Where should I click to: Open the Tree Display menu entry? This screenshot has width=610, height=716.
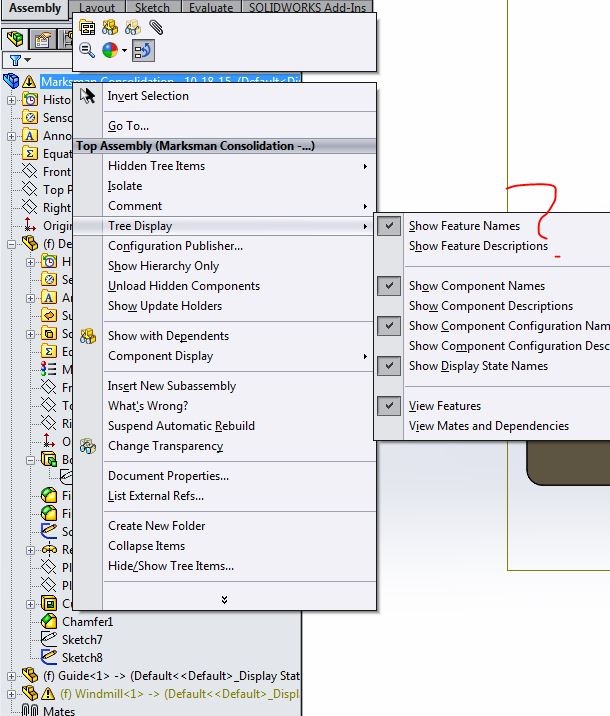point(225,226)
